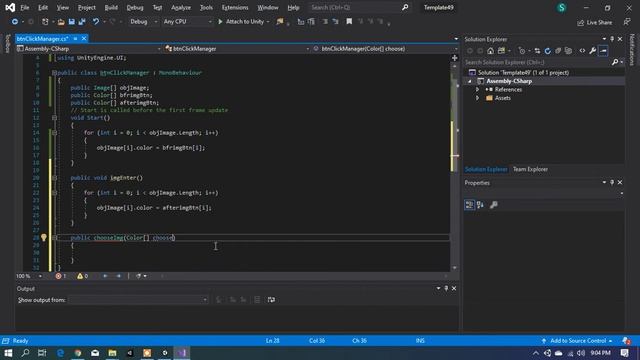This screenshot has width=640, height=360.
Task: Collapse the Start() method outline box
Action: point(54,118)
